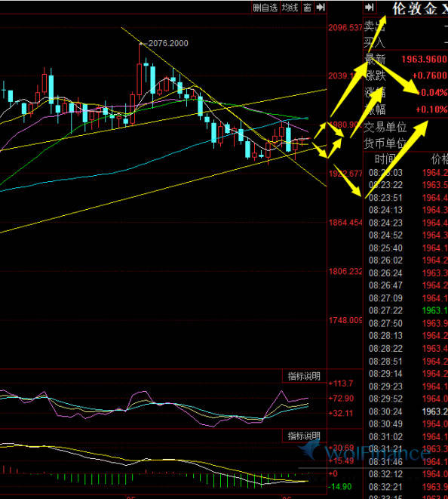Click the 交易单位 label
The image size is (448, 499).
click(385, 127)
